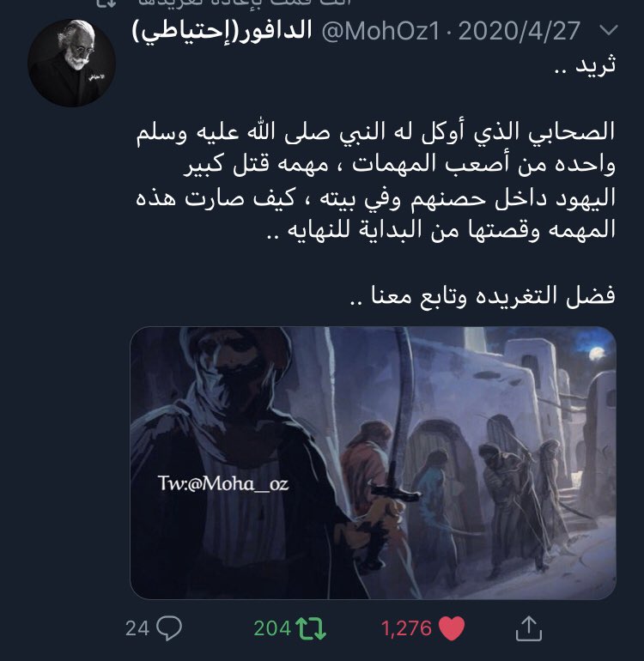The image size is (644, 661).
Task: Open the tweet's night street illustration
Action: (x=373, y=463)
